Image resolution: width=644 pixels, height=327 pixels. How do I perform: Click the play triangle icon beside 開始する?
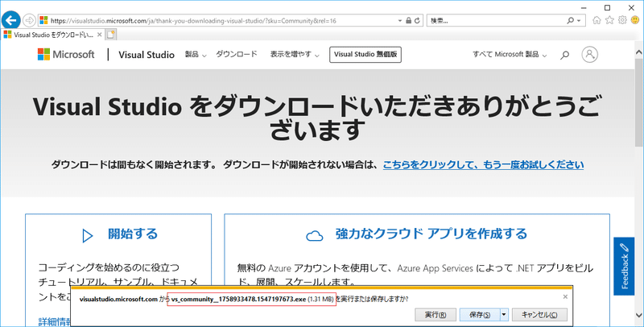pos(88,236)
